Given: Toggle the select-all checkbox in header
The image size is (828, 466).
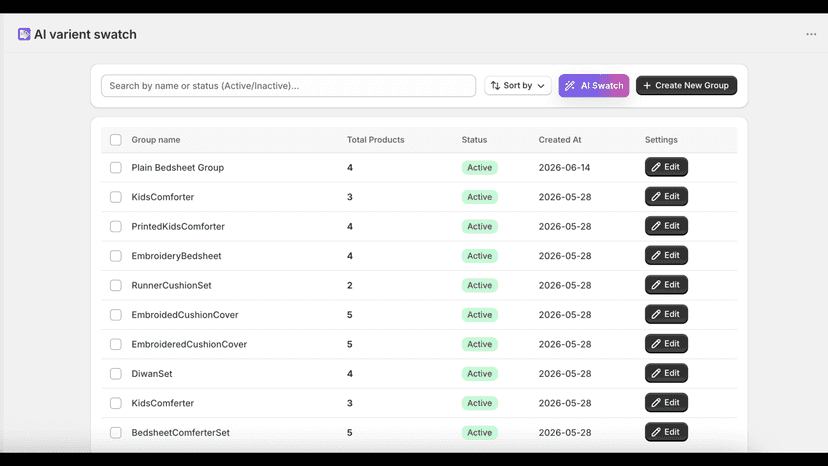Looking at the screenshot, I should [116, 140].
